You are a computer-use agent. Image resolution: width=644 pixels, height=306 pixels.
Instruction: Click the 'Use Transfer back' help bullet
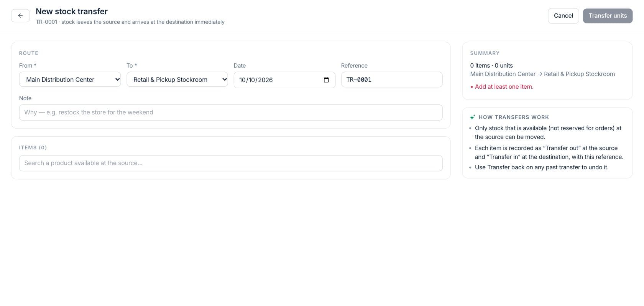[542, 167]
